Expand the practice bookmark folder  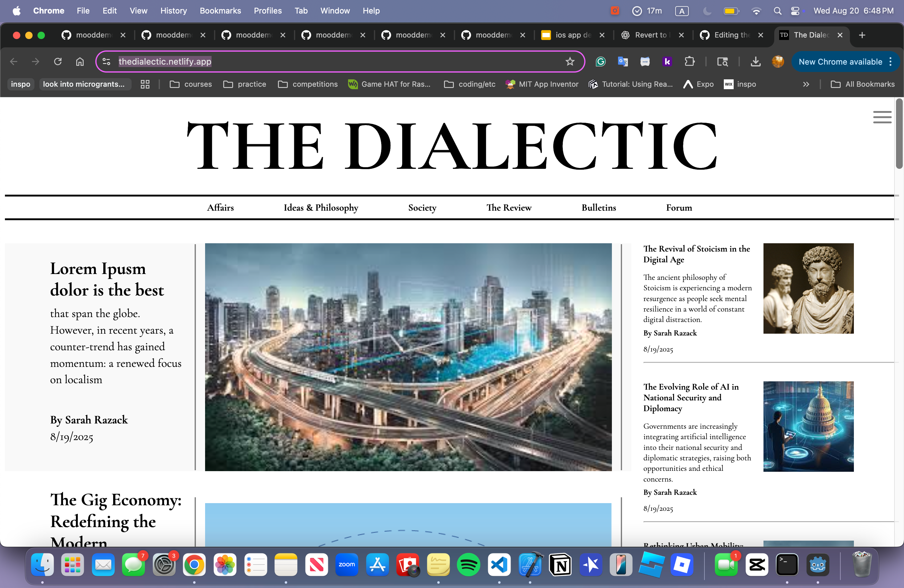pos(245,84)
